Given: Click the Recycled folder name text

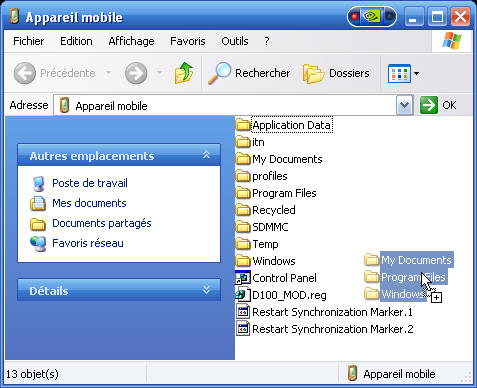Looking at the screenshot, I should pos(274,210).
